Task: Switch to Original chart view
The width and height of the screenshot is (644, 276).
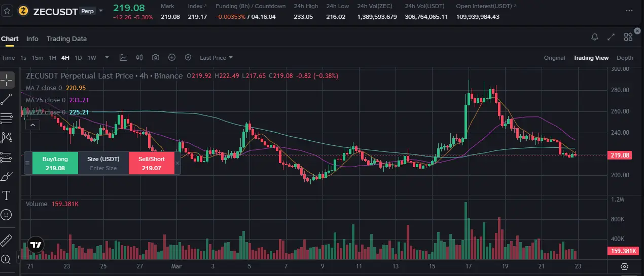Action: [554, 58]
